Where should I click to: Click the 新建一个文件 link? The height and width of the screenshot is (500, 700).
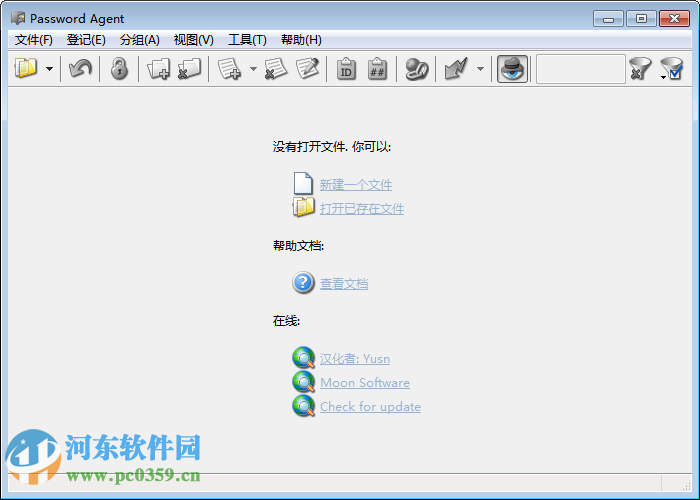[x=356, y=184]
